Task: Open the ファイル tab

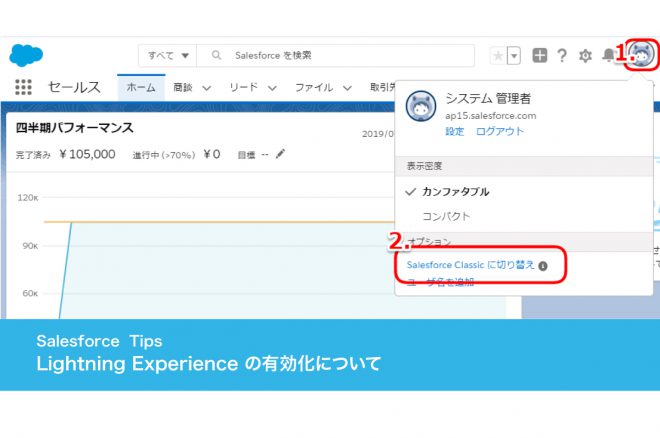Action: 314,88
